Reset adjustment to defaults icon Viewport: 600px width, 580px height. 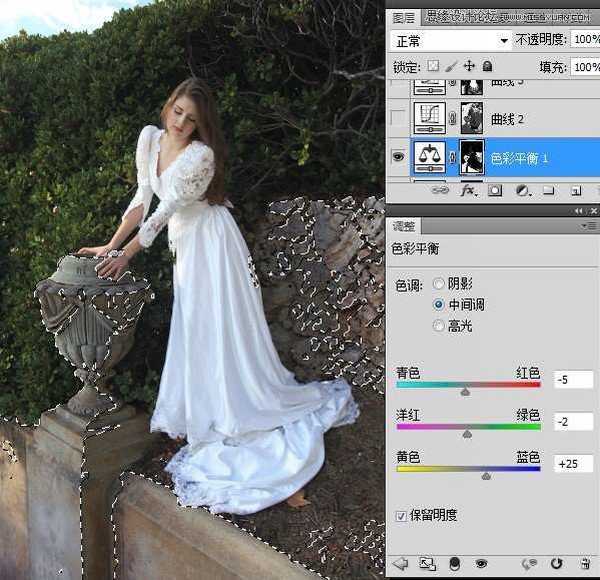(x=556, y=564)
